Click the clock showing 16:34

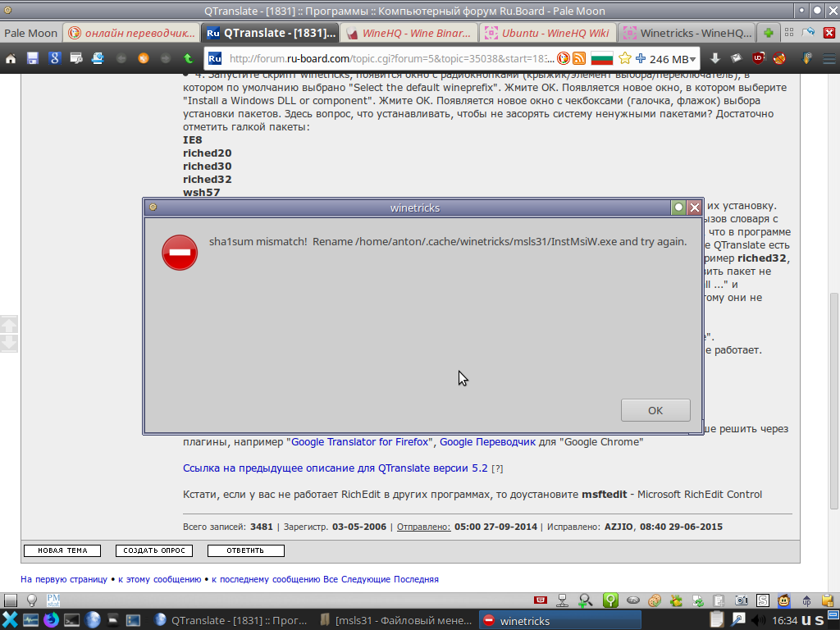pyautogui.click(x=785, y=621)
